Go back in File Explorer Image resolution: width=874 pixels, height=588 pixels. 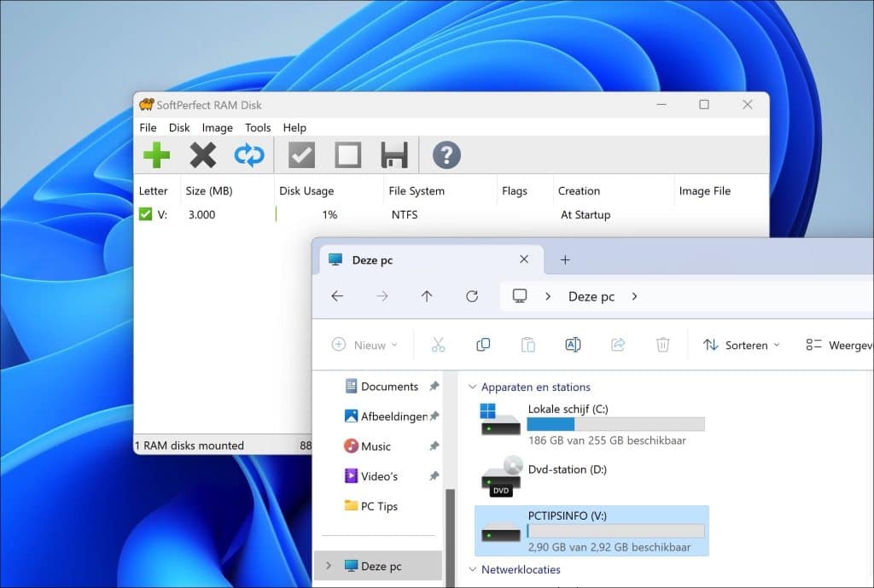(x=337, y=296)
